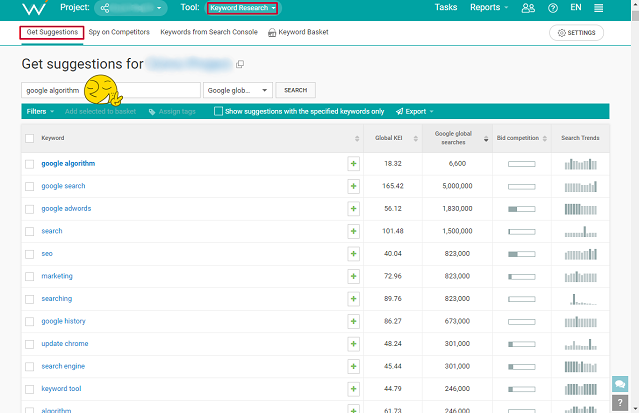Screen dimensions: 639x413
Task: Expand the Filters dropdown
Action: click(x=40, y=111)
